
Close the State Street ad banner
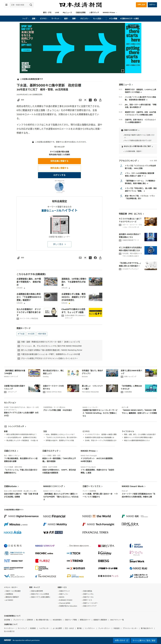(x=133, y=26)
